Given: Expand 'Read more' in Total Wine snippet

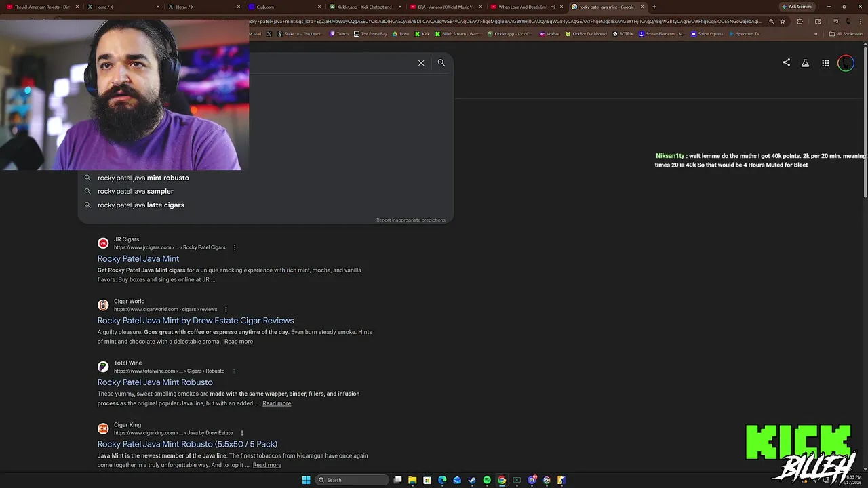Looking at the screenshot, I should coord(277,403).
